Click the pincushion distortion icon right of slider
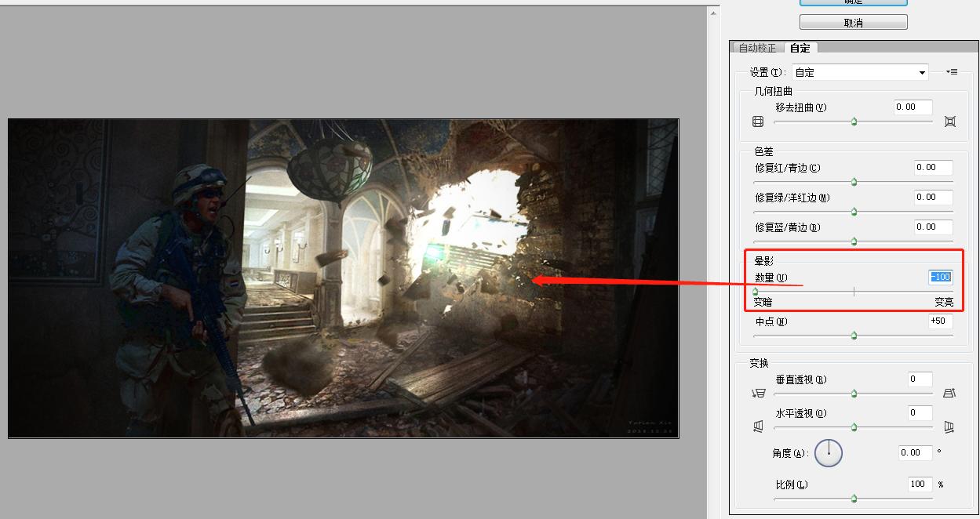980x519 pixels. pos(950,122)
